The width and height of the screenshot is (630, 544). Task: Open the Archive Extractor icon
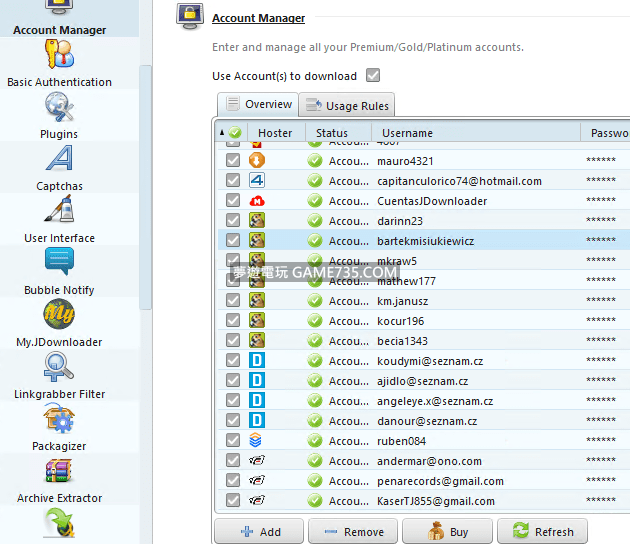pos(59,471)
